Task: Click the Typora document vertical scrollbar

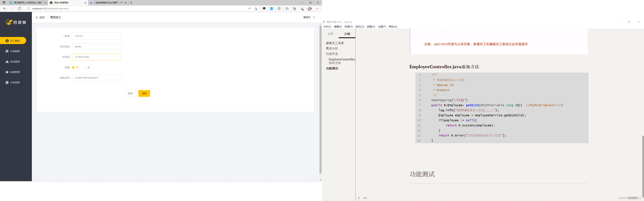Action: point(643,166)
